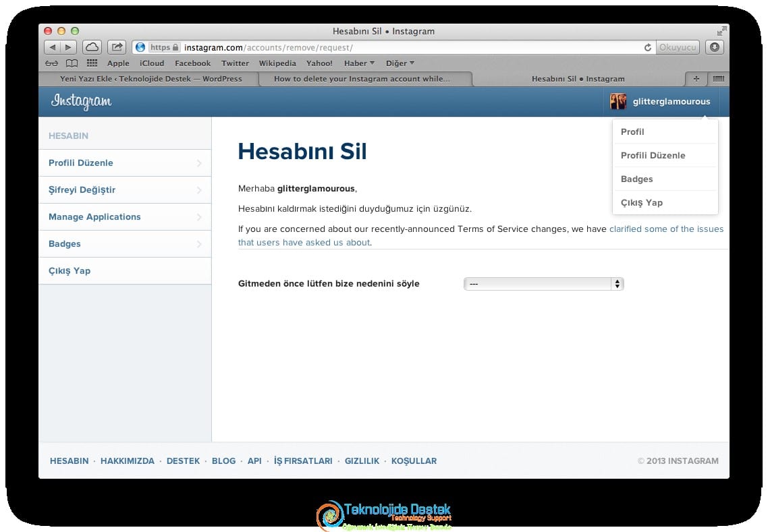The width and height of the screenshot is (768, 532).
Task: Show Top Sites grid icon
Action: 92,63
